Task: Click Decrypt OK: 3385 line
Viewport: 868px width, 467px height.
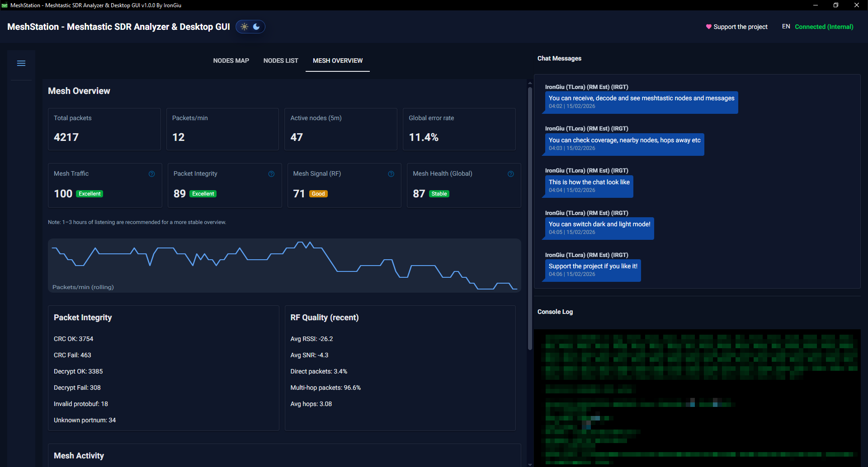Action: tap(78, 371)
